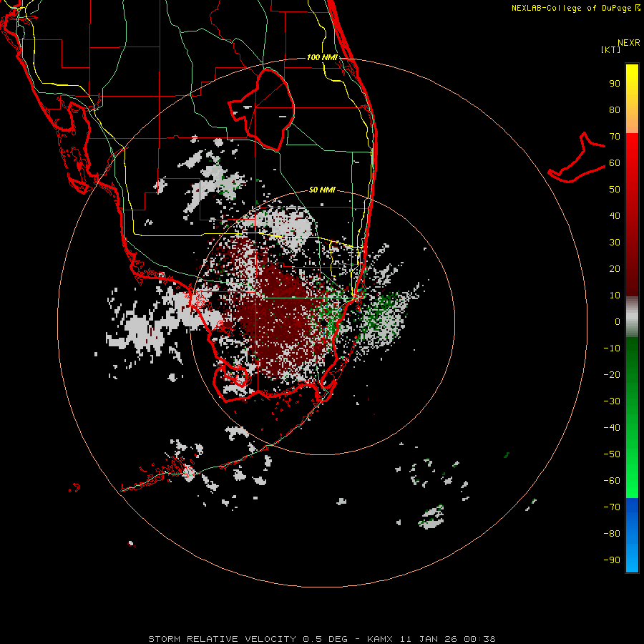Click the -70 value on the velocity scale
This screenshot has height=644, width=644.
(612, 507)
